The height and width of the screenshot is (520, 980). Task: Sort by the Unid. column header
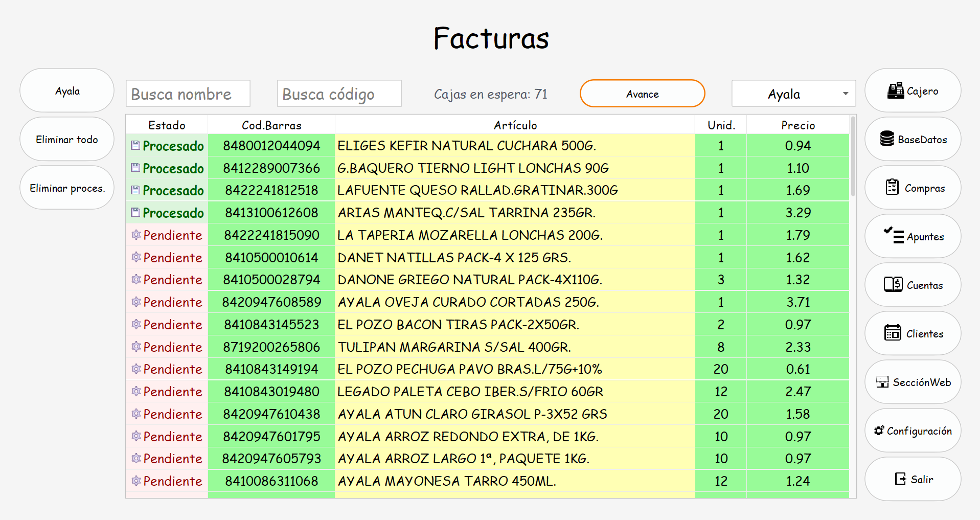click(x=721, y=125)
